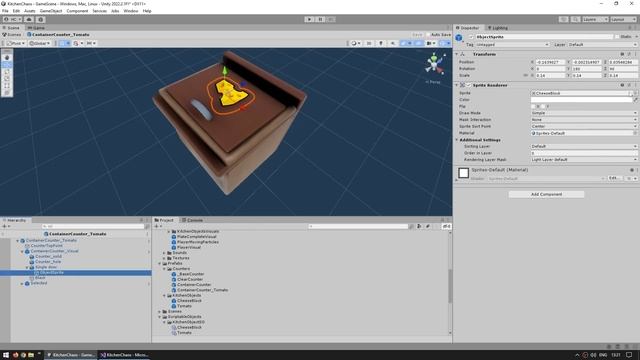Toggle Auto Save checkbox for prefab
Viewport: 640px width, 360px height.
428,35
